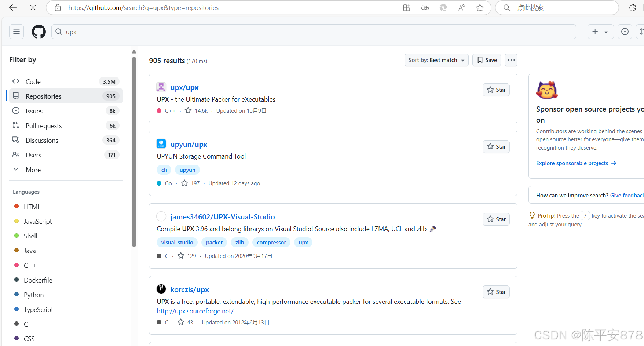Image resolution: width=644 pixels, height=346 pixels.
Task: Select the visual-studio topic tag
Action: point(177,242)
